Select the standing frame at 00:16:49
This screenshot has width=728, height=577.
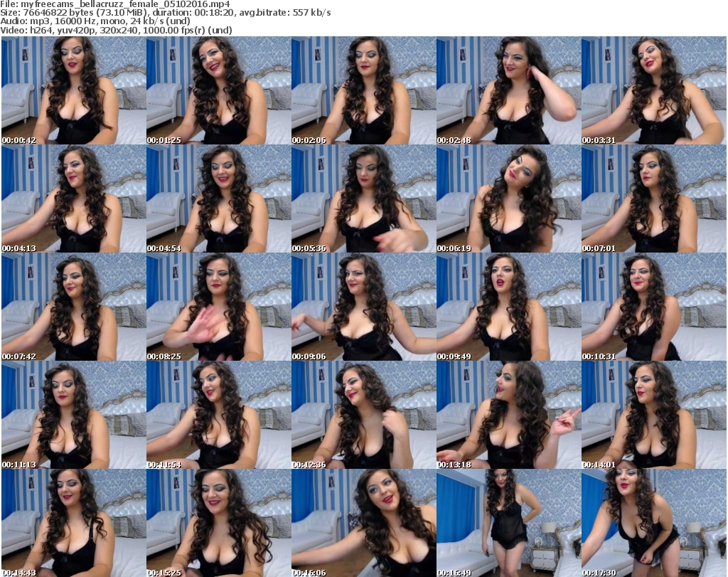click(508, 523)
